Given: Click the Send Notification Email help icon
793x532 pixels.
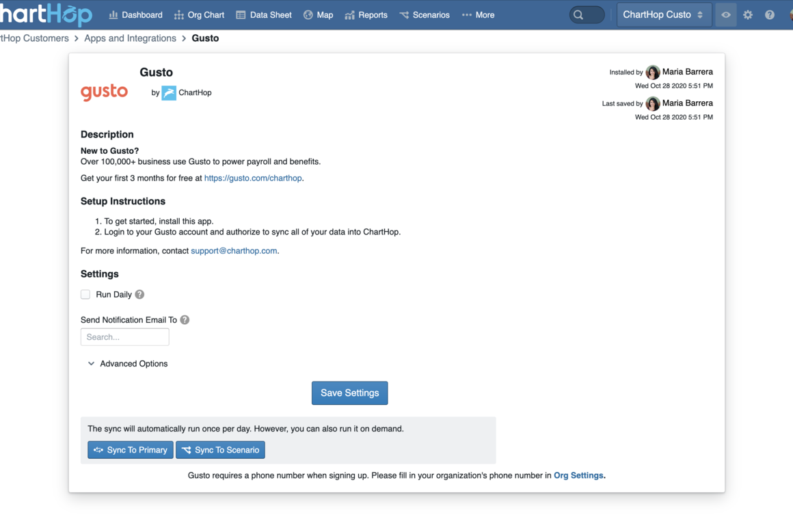Looking at the screenshot, I should (185, 319).
